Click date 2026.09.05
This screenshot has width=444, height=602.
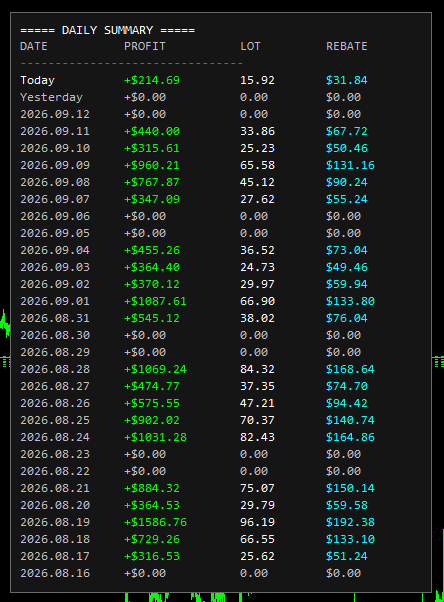coord(55,233)
